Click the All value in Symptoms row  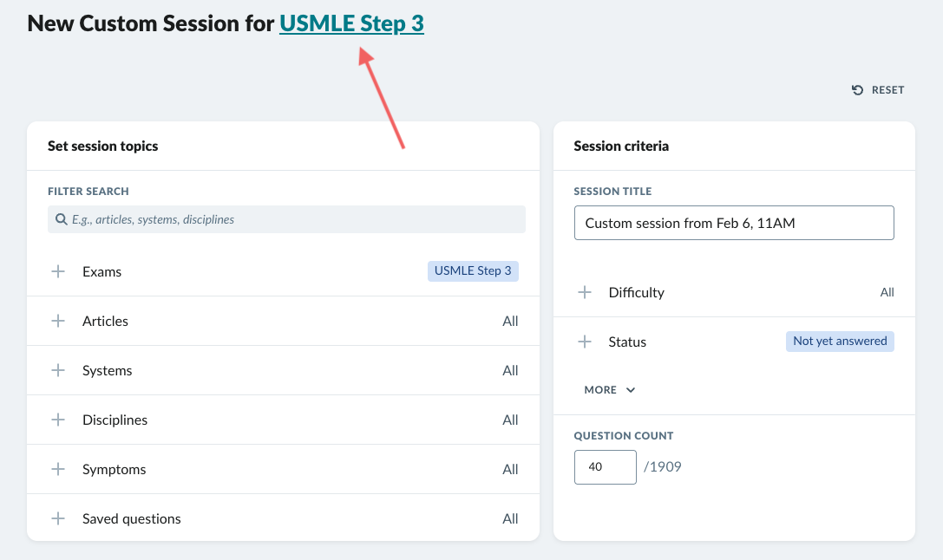pos(510,469)
